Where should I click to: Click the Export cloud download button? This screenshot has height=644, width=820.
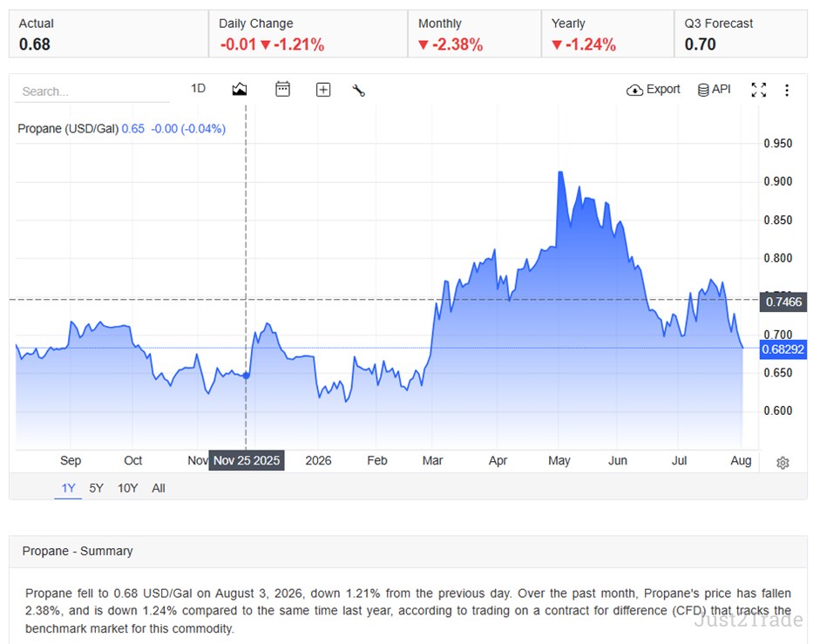click(654, 90)
